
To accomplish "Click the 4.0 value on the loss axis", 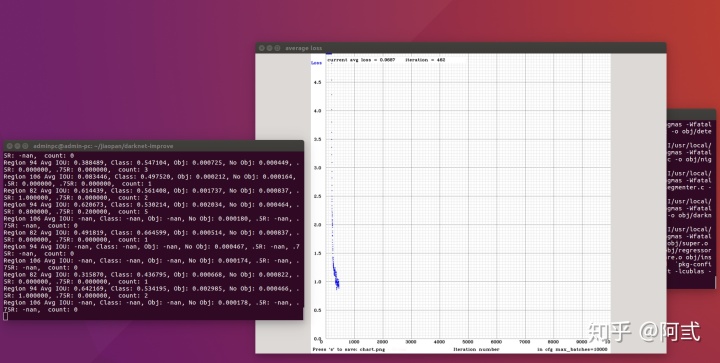I will (317, 111).
